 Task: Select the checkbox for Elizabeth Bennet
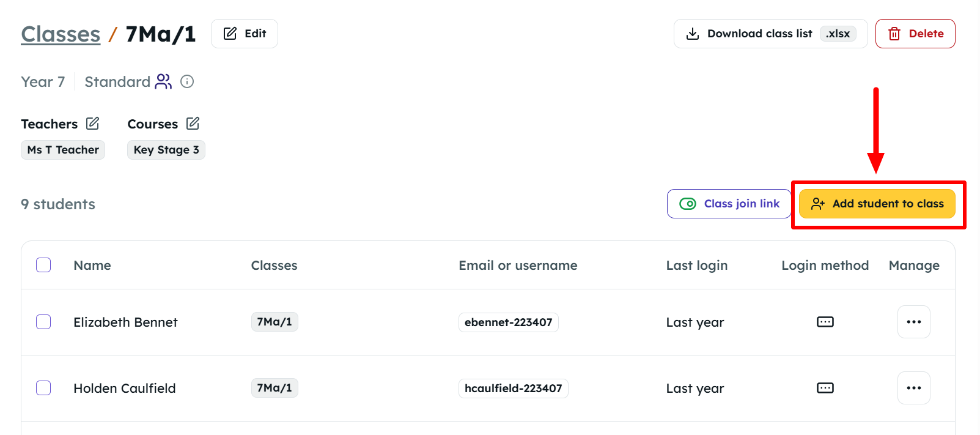(x=43, y=322)
